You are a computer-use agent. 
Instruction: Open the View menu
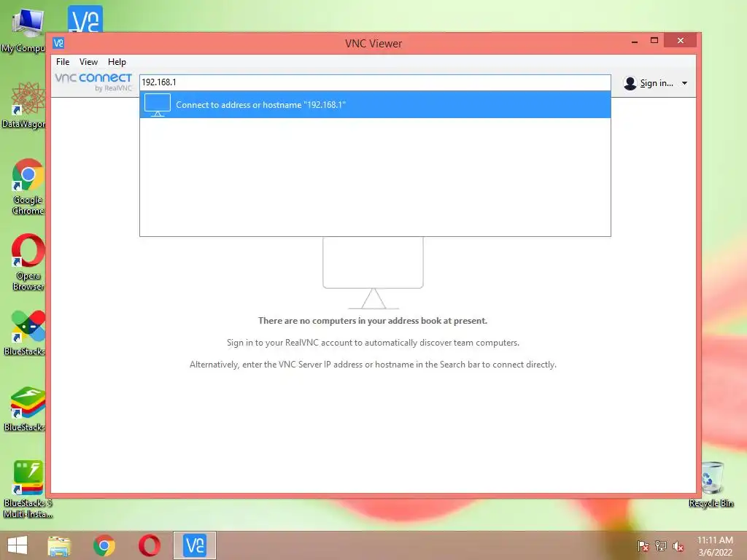coord(88,62)
